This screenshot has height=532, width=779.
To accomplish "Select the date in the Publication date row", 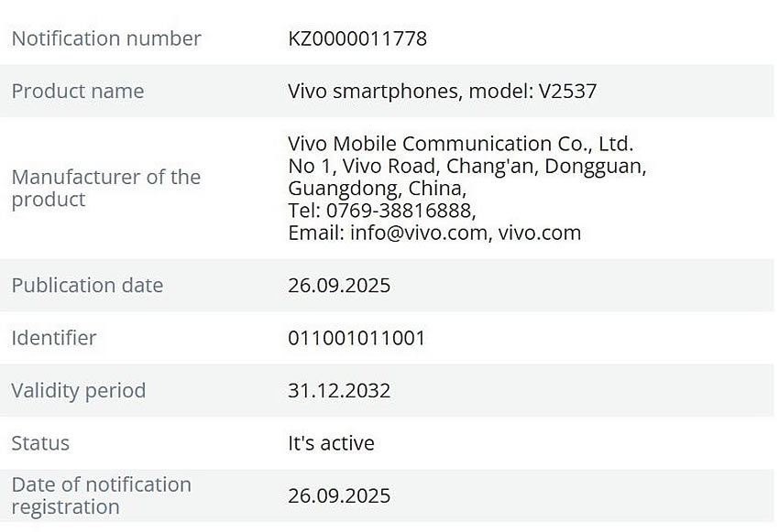I will pos(339,285).
